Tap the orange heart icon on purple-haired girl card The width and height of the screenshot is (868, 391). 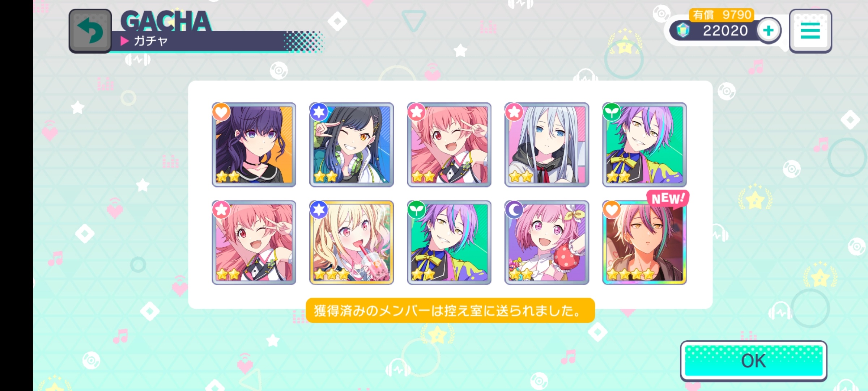point(221,112)
